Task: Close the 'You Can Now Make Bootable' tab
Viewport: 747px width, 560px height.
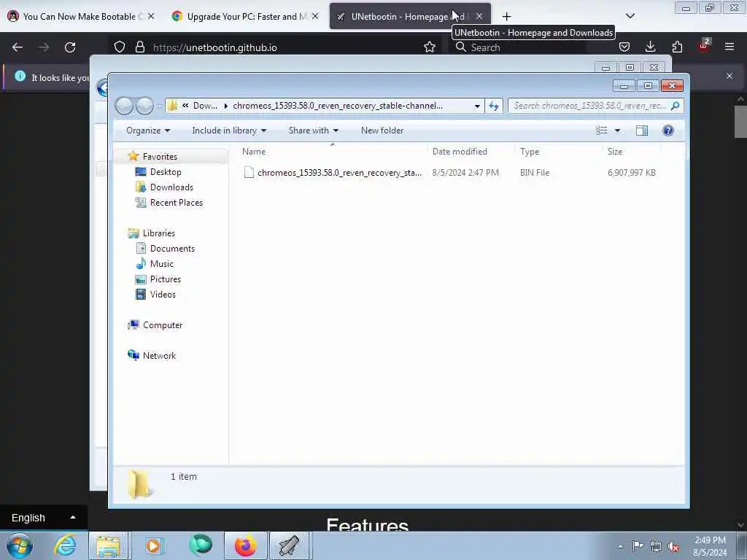Action: tap(150, 16)
